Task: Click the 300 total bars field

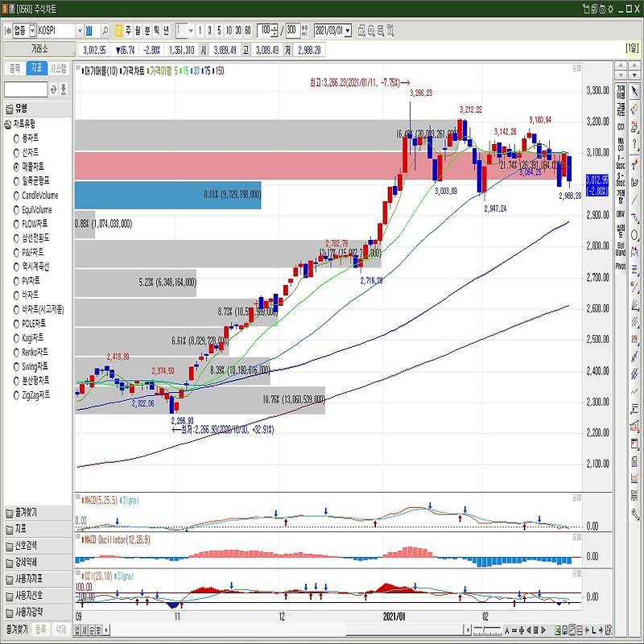Action: pyautogui.click(x=291, y=30)
